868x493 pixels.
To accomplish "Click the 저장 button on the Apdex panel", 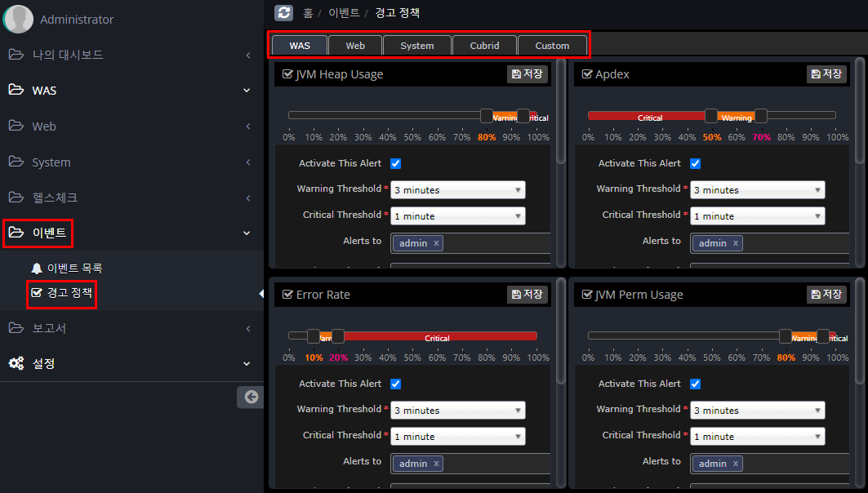I will [826, 73].
